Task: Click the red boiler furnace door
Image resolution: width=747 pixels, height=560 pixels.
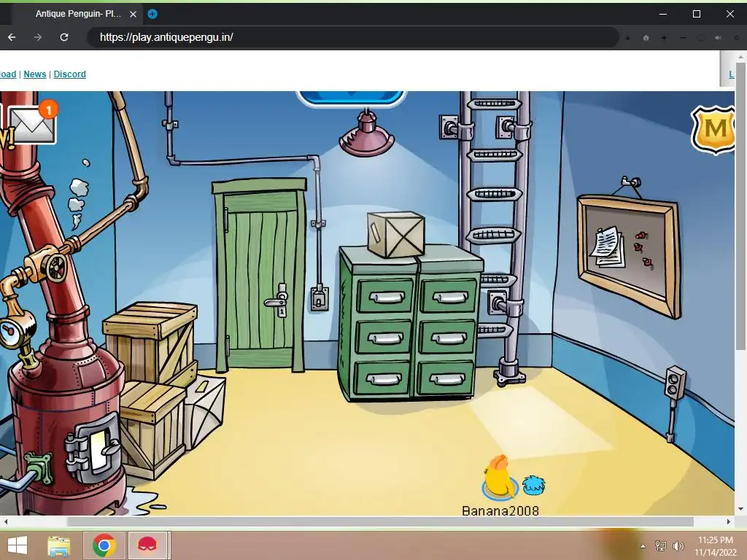Action: (x=98, y=451)
